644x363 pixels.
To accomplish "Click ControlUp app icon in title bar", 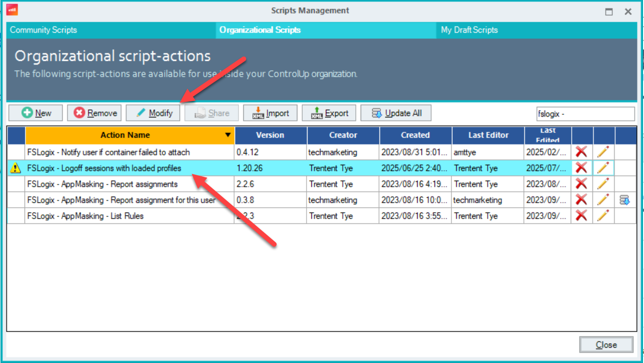I will pyautogui.click(x=13, y=10).
